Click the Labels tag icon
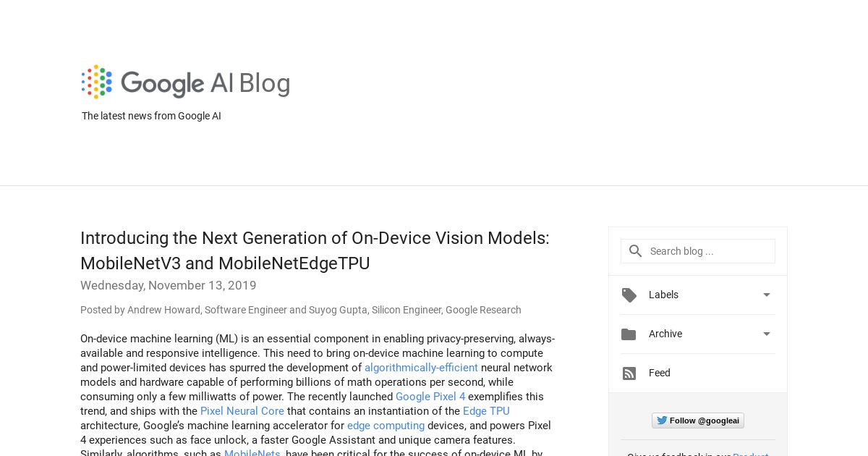This screenshot has width=868, height=456. [x=629, y=295]
